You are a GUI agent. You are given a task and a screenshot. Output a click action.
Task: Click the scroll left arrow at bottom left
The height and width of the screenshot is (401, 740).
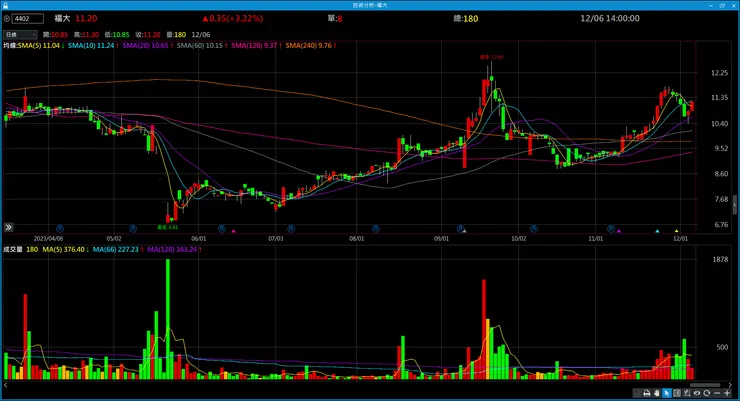pos(6,385)
